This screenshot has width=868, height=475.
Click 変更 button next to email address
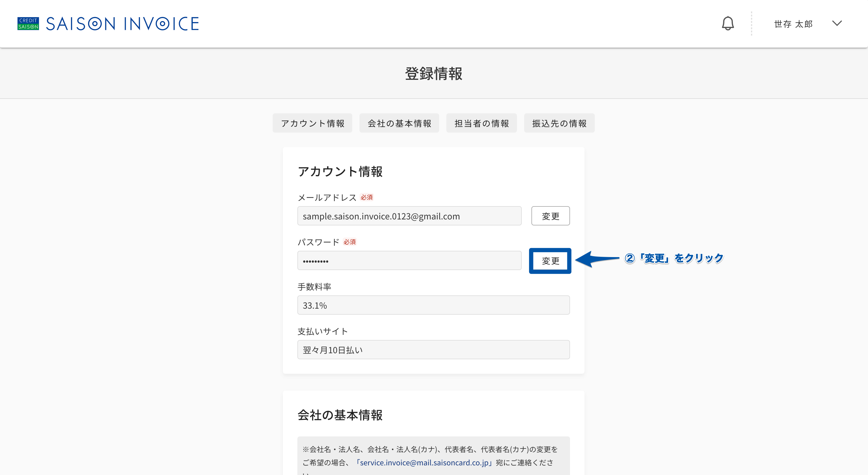pyautogui.click(x=551, y=216)
